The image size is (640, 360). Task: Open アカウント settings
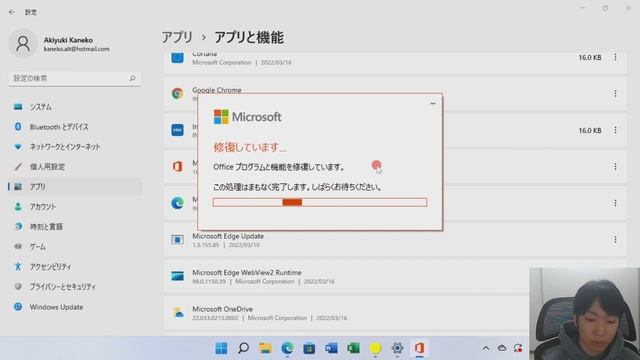[75, 207]
